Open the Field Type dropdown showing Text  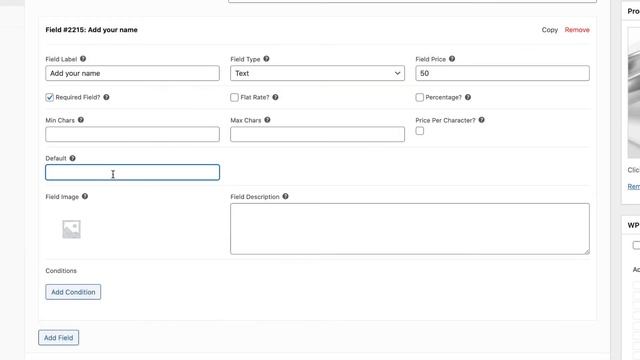point(317,73)
